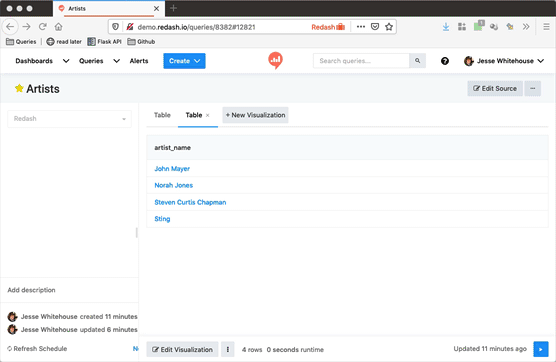556x362 pixels.
Task: Open the downloads arrow icon
Action: pyautogui.click(x=446, y=27)
